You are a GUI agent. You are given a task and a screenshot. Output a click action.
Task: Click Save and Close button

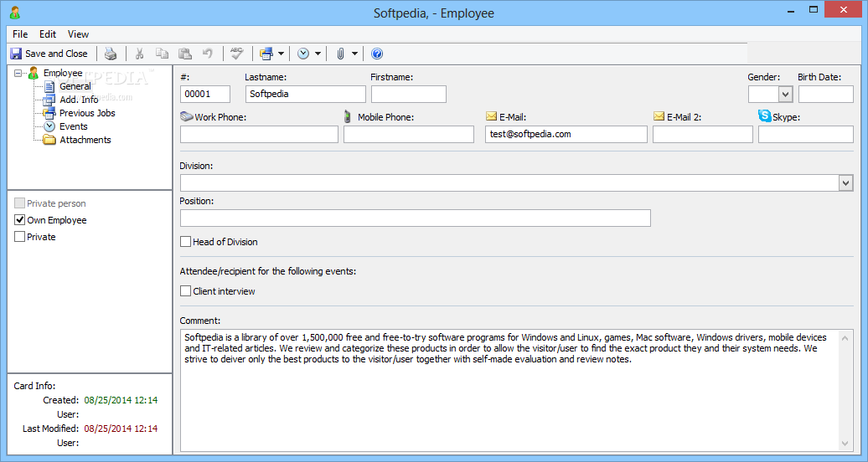click(x=49, y=54)
